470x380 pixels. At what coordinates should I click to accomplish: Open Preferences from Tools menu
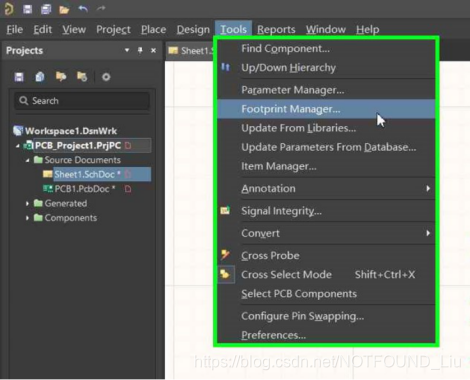[x=326, y=335]
